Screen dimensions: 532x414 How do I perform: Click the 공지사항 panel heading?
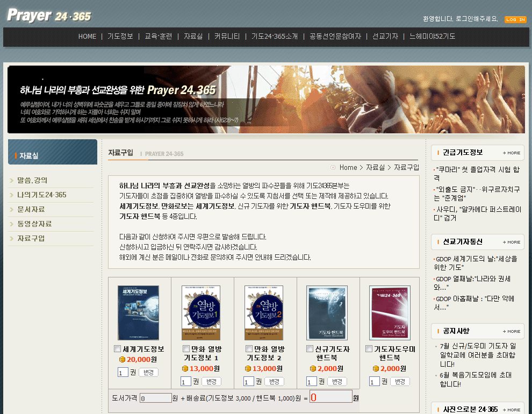pos(456,331)
